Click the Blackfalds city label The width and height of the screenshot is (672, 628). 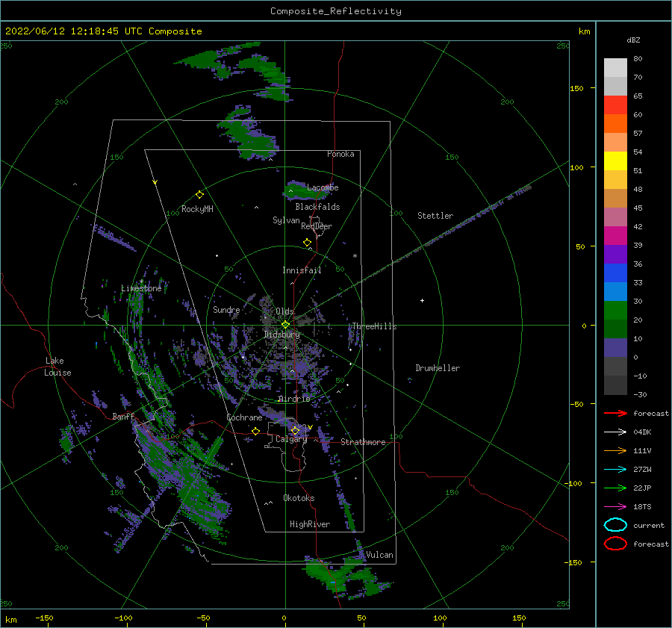[x=317, y=207]
